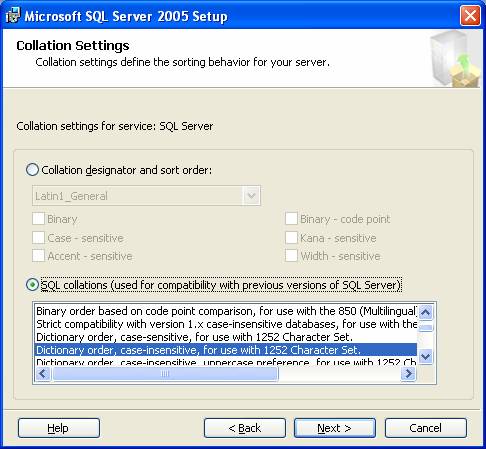Select Collation designator and sort order option
The height and width of the screenshot is (449, 486).
(x=32, y=170)
